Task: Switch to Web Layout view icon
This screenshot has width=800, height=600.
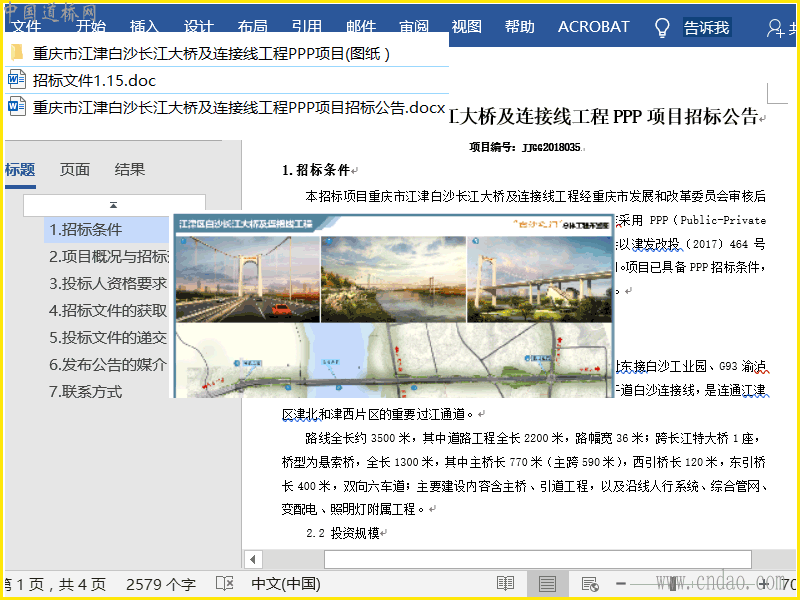Action: pos(590,584)
